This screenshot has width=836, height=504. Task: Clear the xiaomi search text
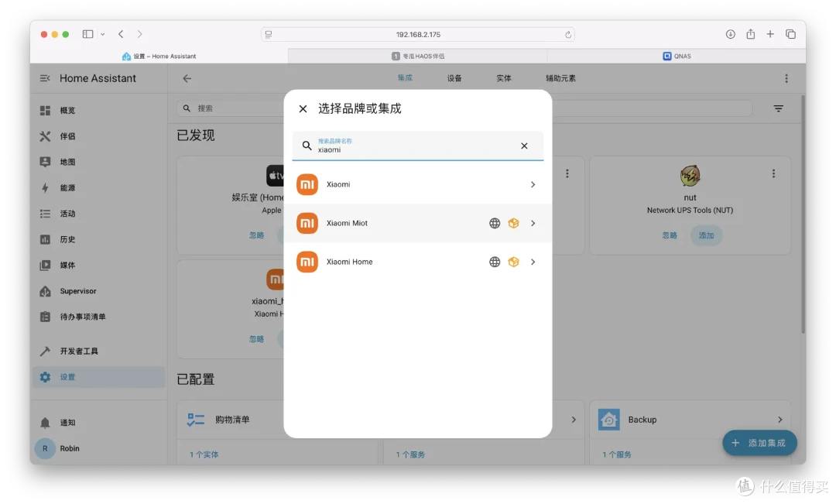[524, 146]
